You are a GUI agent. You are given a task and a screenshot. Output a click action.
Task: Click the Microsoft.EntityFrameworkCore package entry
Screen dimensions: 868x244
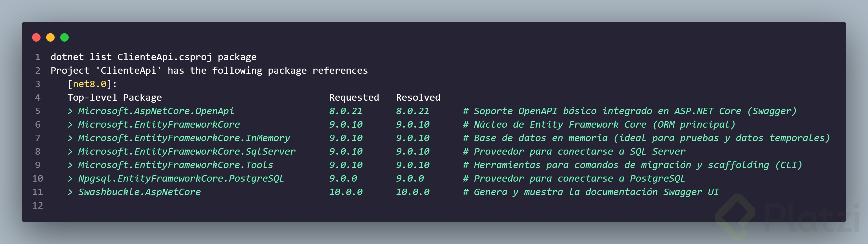coord(159,125)
